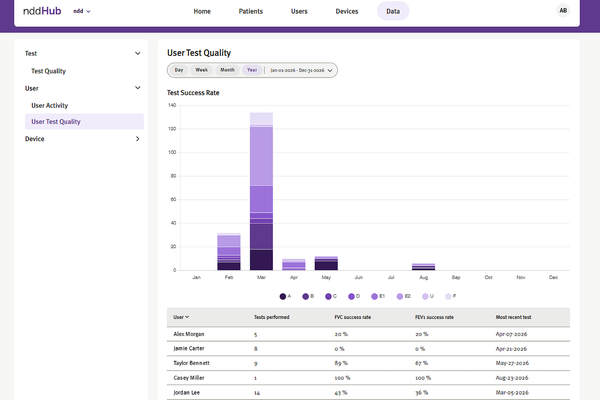The height and width of the screenshot is (400, 600).
Task: Select the Data tab
Action: coord(393,11)
